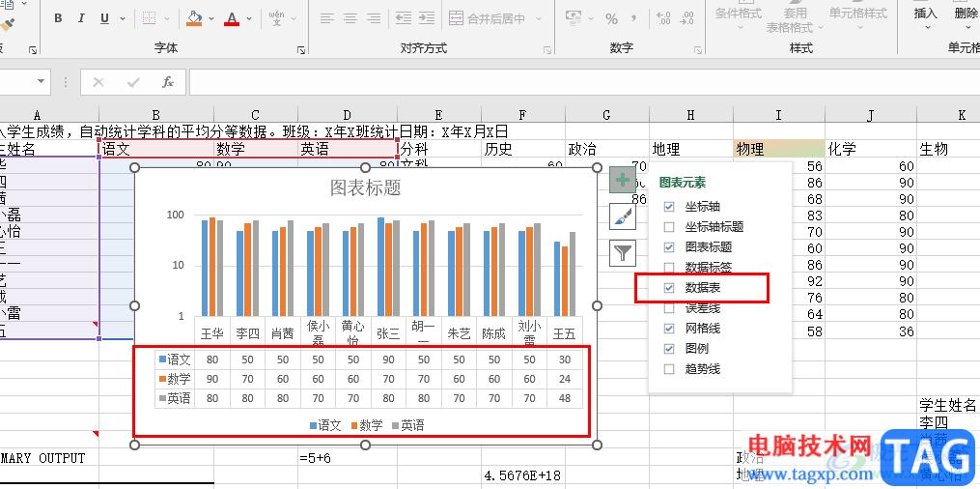Click the wén phonetic guide icon
The height and width of the screenshot is (489, 980).
coord(276,18)
